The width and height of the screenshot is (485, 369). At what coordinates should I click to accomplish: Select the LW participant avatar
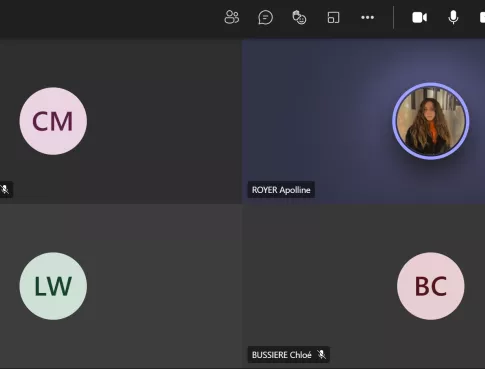(53, 286)
